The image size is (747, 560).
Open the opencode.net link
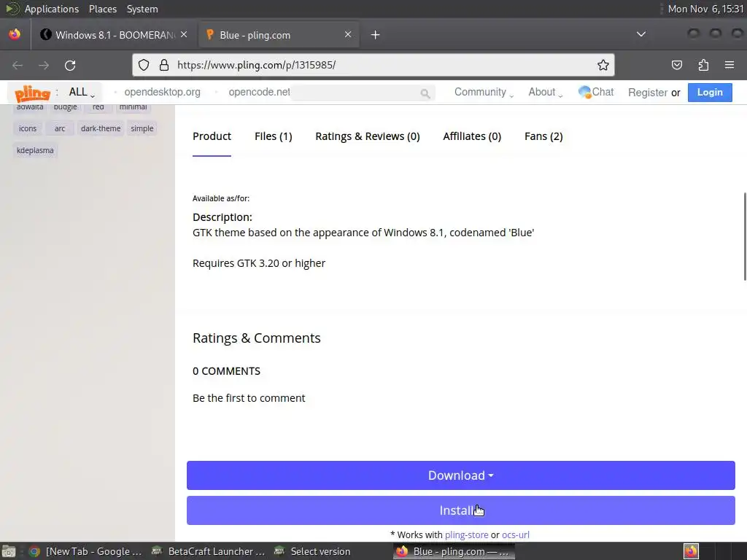coord(259,92)
